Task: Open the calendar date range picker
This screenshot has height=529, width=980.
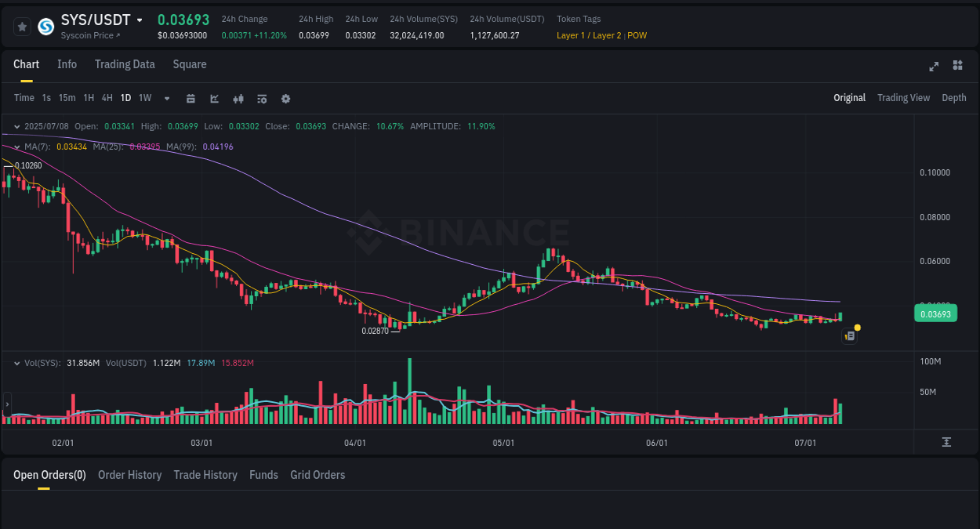Action: (x=191, y=98)
